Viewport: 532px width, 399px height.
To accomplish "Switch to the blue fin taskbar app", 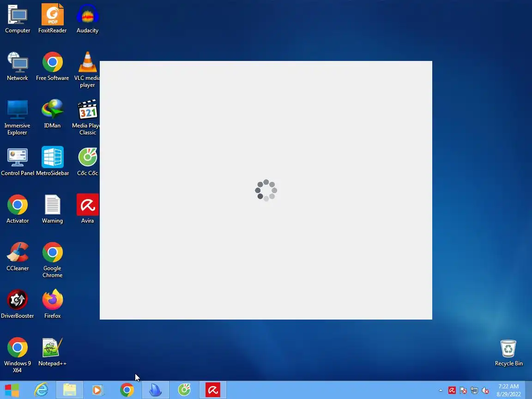I will click(x=155, y=390).
